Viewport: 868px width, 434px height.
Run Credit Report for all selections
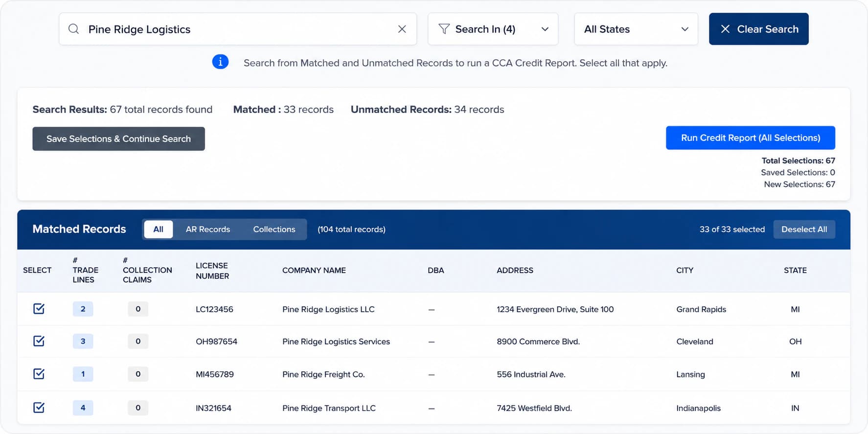750,137
